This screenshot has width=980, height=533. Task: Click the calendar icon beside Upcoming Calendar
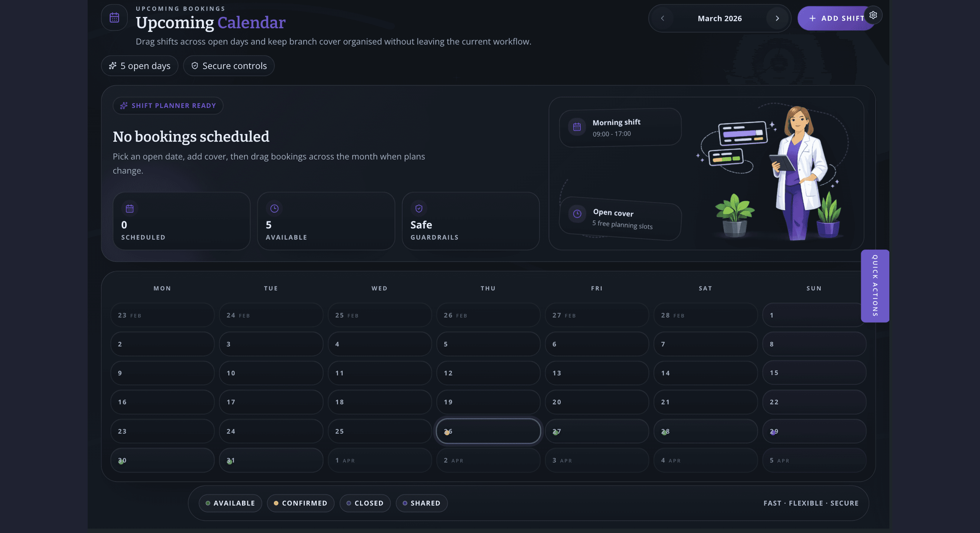click(115, 17)
